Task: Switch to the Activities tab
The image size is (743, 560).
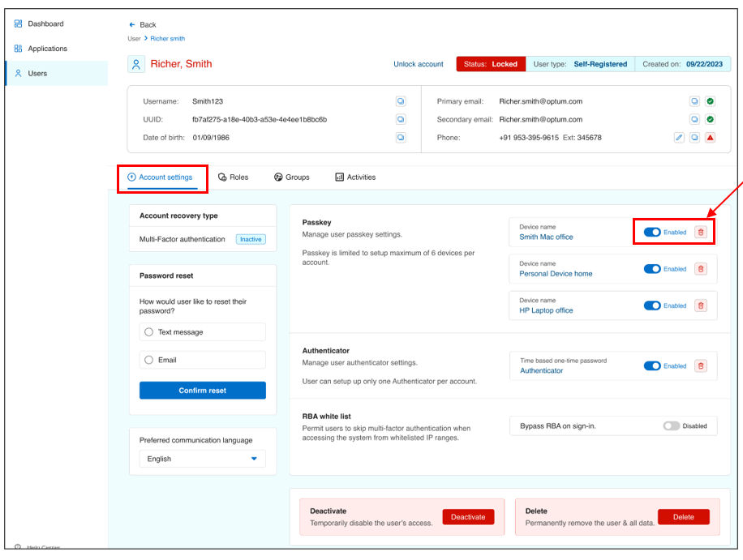Action: [355, 177]
